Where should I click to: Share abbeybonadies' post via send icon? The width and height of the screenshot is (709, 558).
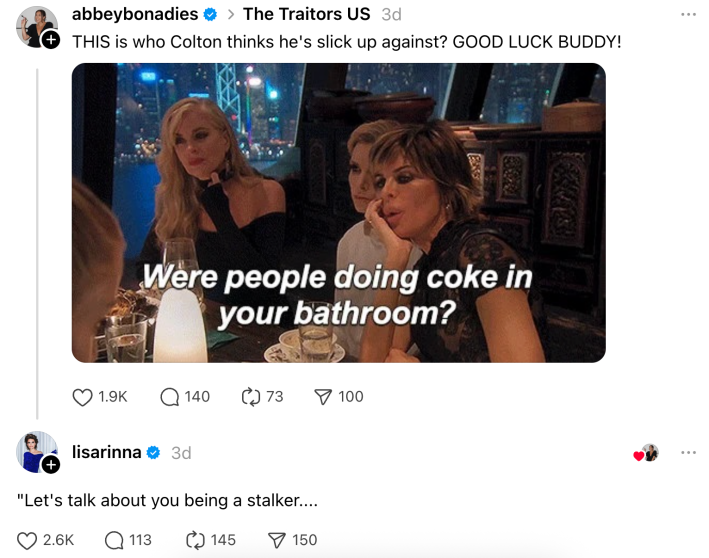323,397
